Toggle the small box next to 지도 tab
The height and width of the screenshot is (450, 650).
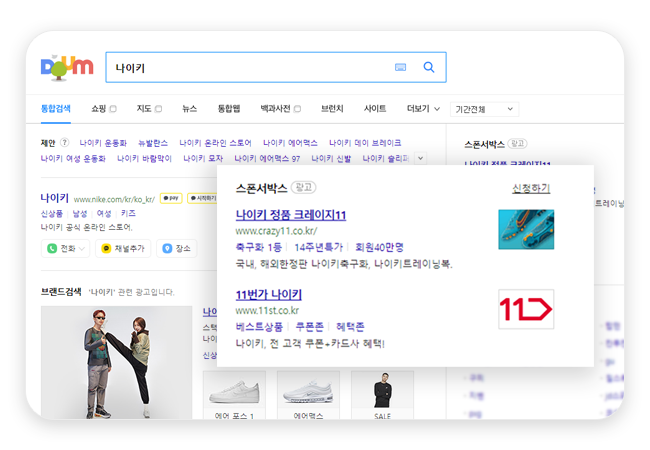pos(158,109)
